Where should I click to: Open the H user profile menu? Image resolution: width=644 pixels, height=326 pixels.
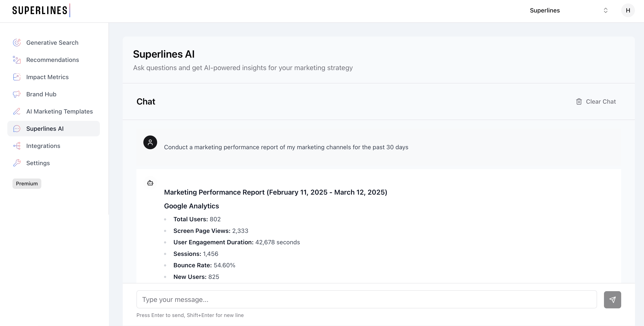coord(628,11)
